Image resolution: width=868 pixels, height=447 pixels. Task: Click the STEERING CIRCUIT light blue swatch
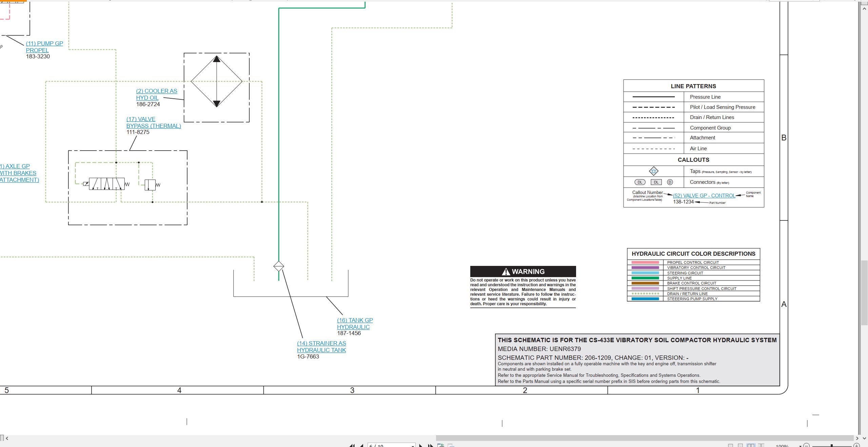(x=645, y=273)
